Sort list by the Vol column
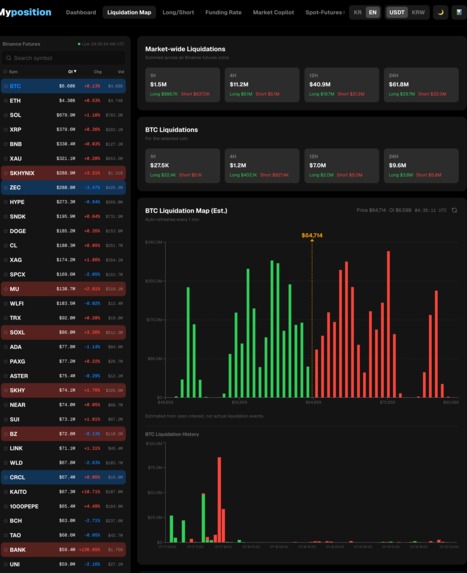 coord(121,72)
